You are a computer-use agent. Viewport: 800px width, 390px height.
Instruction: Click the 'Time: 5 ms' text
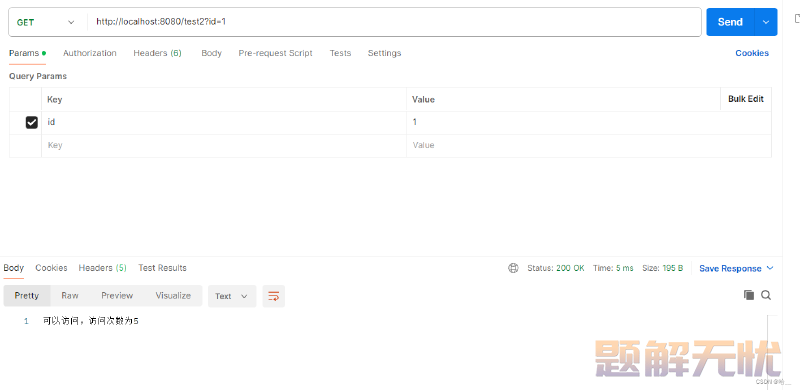pyautogui.click(x=613, y=269)
